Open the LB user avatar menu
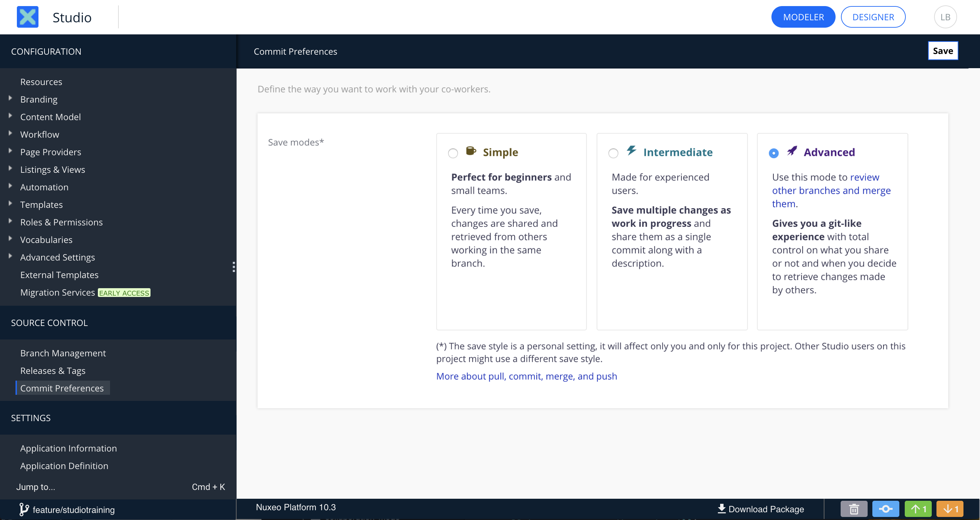Image resolution: width=980 pixels, height=520 pixels. [x=945, y=17]
